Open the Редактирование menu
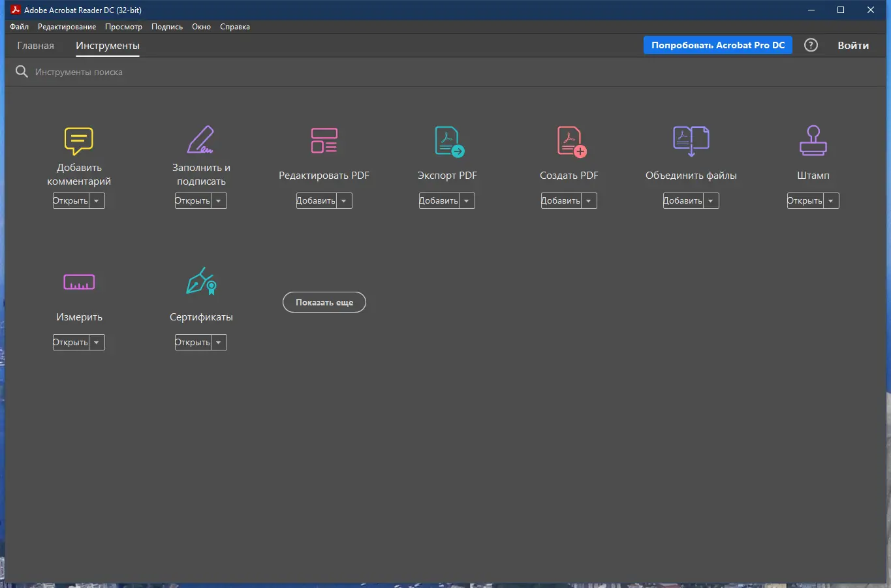Image resolution: width=891 pixels, height=588 pixels. (67, 27)
